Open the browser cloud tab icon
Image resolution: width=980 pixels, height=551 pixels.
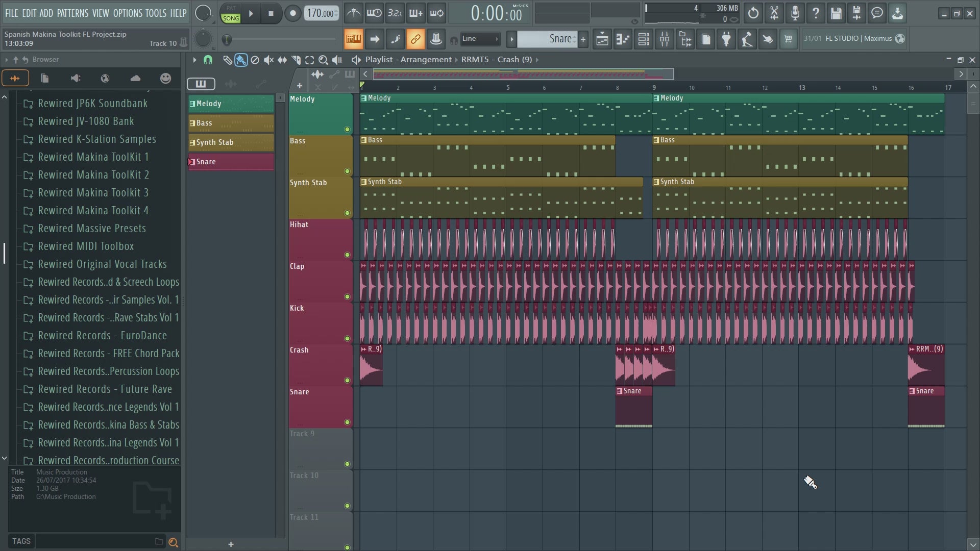[x=135, y=78]
